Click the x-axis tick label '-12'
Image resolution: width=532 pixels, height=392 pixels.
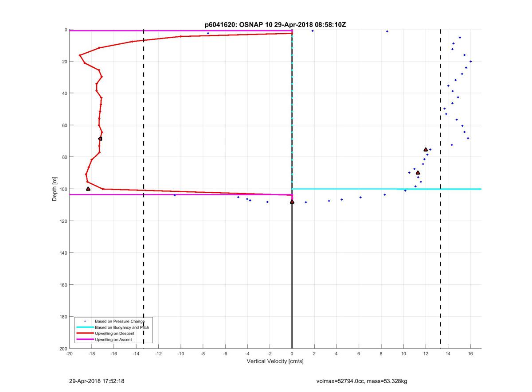point(158,354)
